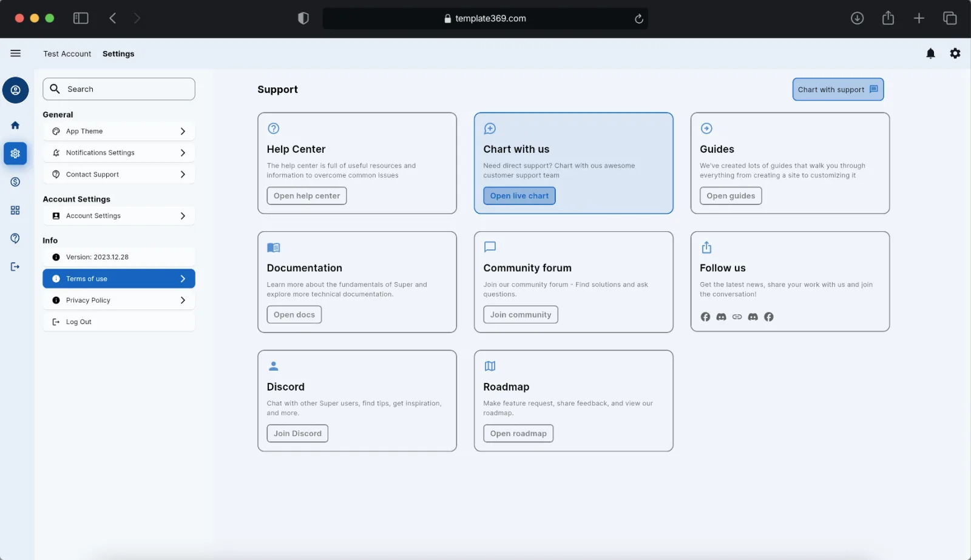Reload the page with the refresh icon
Image resolution: width=971 pixels, height=560 pixels.
pyautogui.click(x=638, y=19)
